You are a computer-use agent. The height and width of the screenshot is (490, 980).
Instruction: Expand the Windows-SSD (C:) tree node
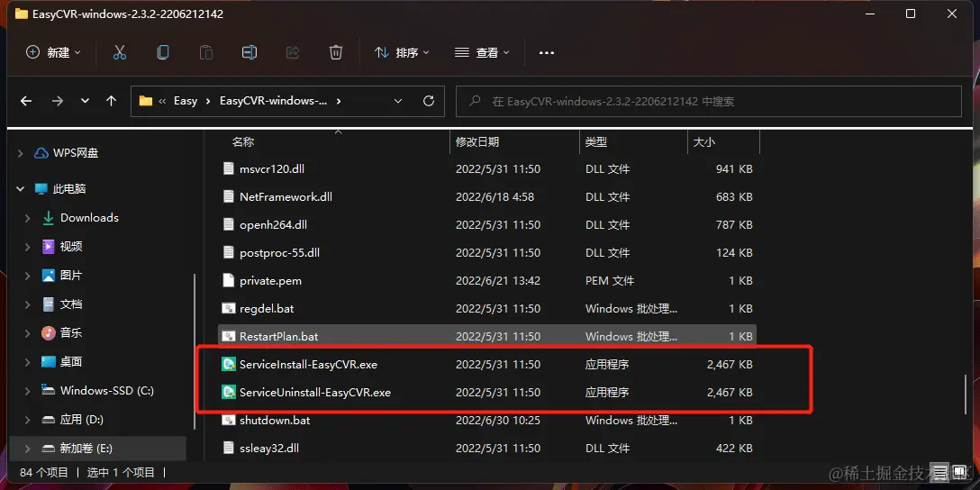(28, 391)
